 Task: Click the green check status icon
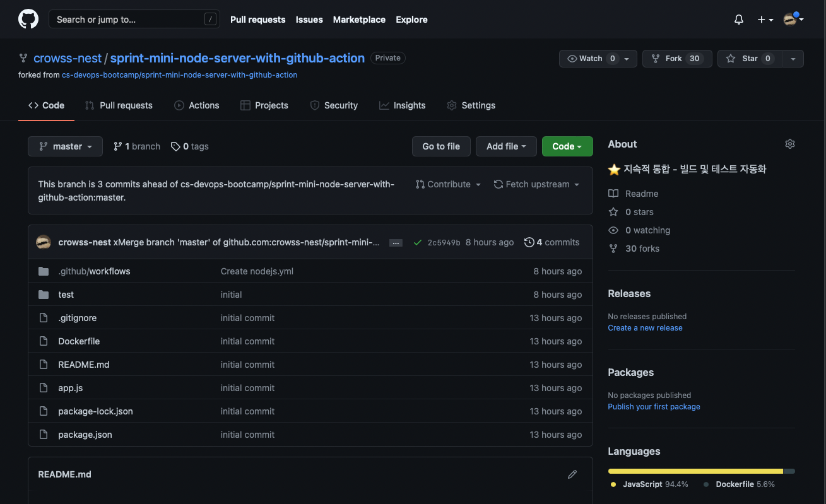(x=417, y=242)
